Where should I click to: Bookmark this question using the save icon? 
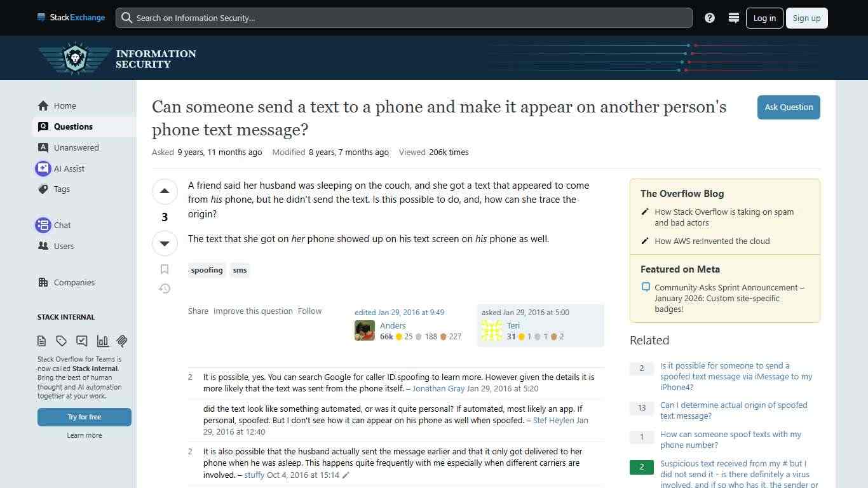[x=165, y=269]
